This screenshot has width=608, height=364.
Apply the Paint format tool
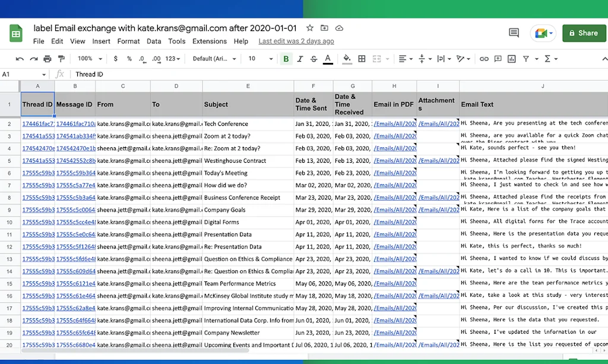[61, 58]
